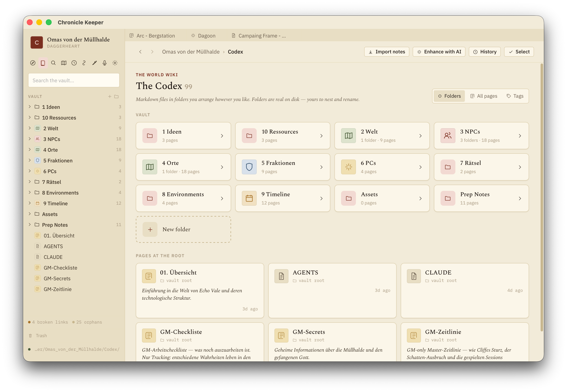Viewport: 567px width, 392px height.
Task: Open the 8 Environments folder card
Action: tap(183, 198)
